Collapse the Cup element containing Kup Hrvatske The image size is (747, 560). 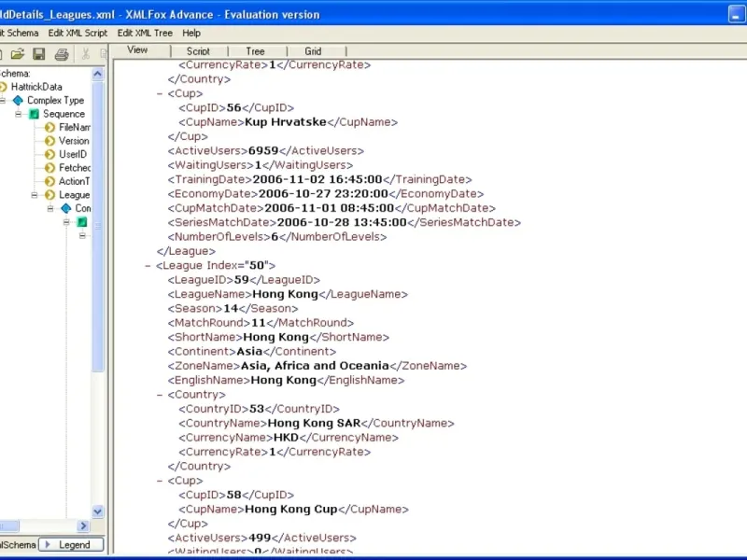[x=160, y=94]
